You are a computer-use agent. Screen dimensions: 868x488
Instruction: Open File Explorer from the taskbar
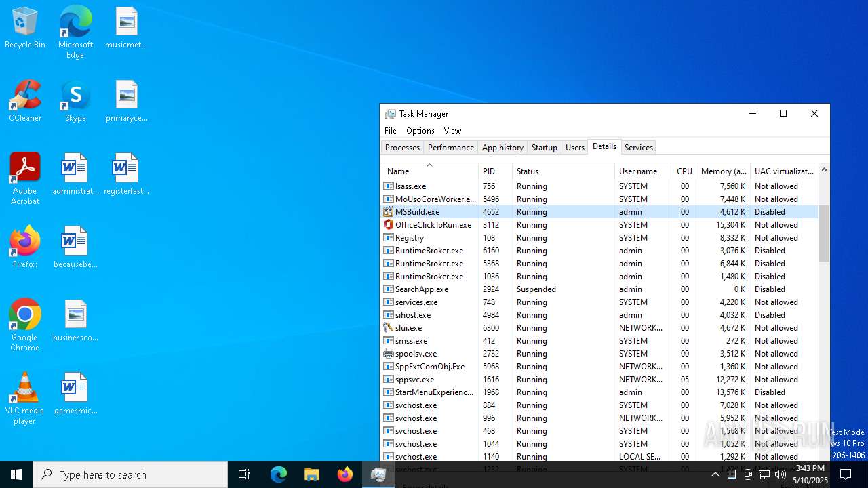[x=312, y=474]
